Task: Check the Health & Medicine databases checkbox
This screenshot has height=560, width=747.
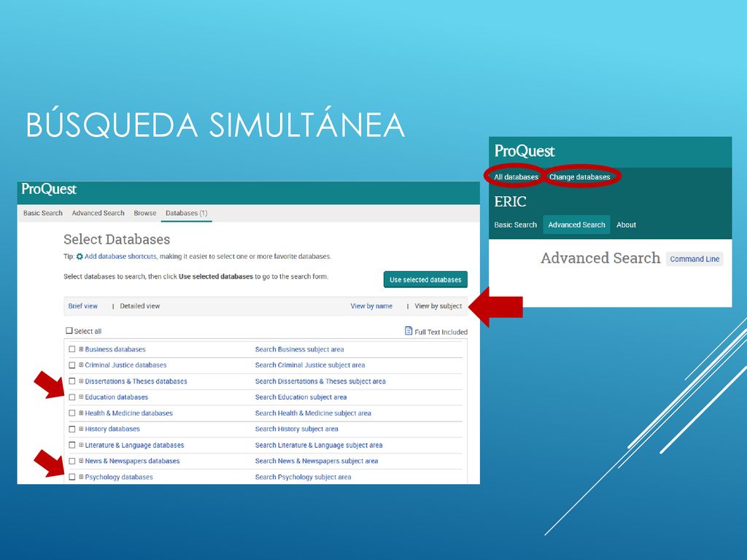Action: (x=72, y=413)
